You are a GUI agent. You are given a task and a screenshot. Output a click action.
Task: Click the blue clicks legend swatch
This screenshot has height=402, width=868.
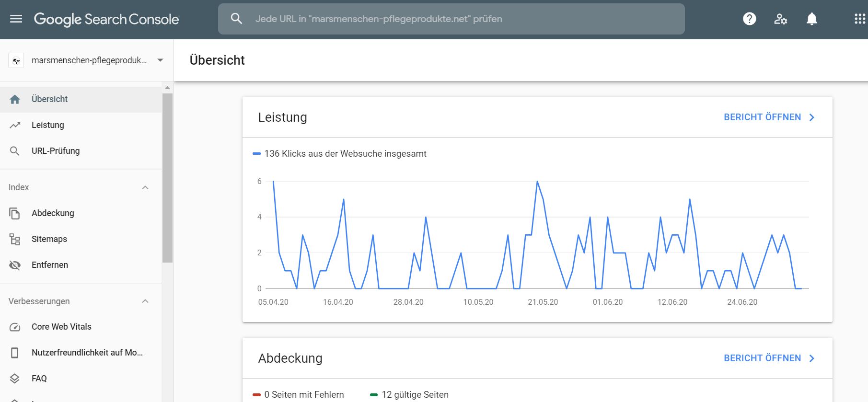tap(256, 154)
